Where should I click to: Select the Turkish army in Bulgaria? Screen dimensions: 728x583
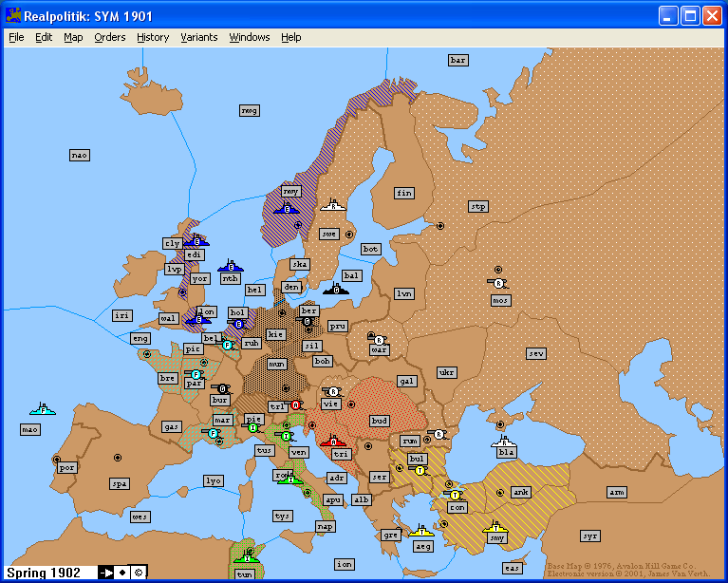[420, 471]
